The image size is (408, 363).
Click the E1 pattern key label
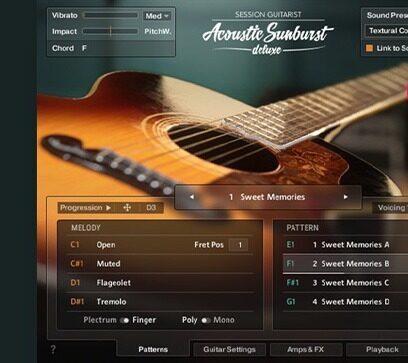point(291,245)
